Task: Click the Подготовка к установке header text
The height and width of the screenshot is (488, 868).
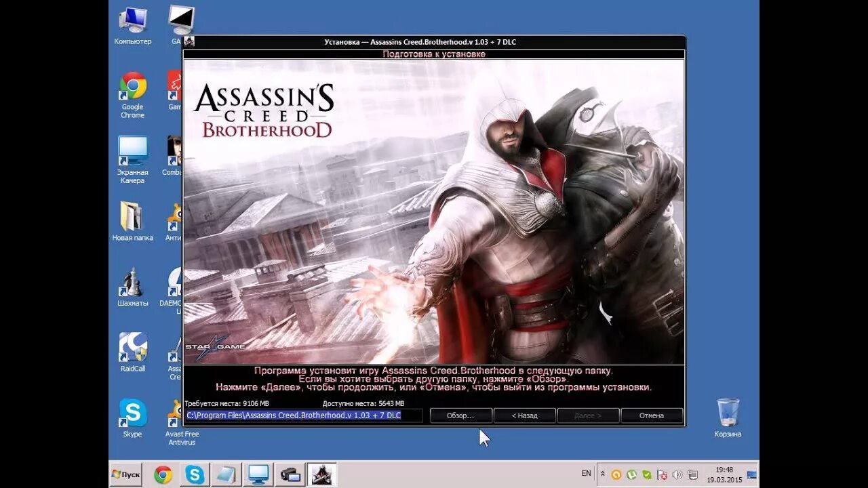Action: [x=434, y=54]
